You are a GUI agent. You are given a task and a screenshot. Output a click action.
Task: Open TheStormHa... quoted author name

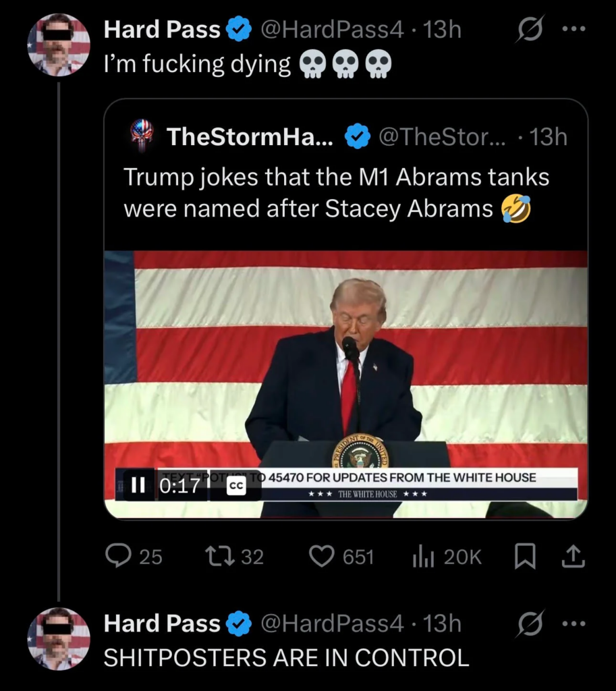[x=249, y=137]
